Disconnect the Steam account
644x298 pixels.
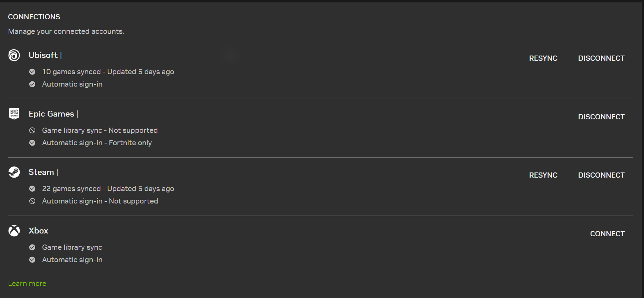pos(601,175)
